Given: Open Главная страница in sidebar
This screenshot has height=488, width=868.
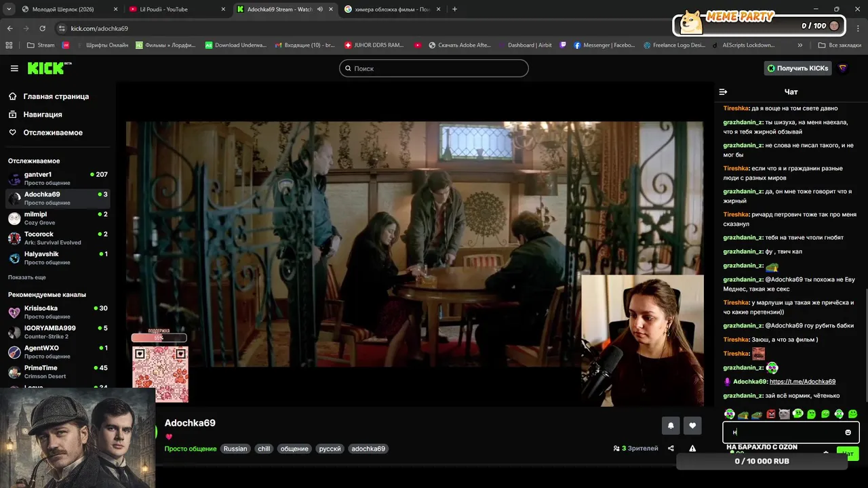Looking at the screenshot, I should point(56,96).
